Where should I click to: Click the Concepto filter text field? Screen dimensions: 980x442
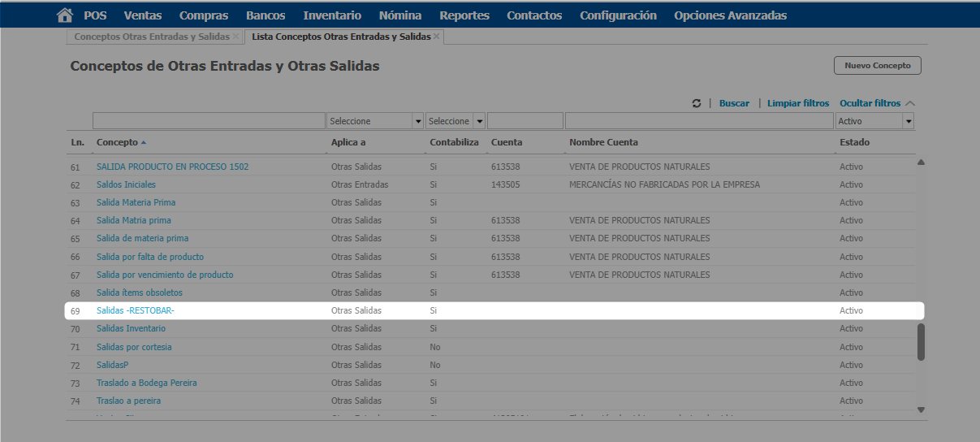pyautogui.click(x=209, y=121)
